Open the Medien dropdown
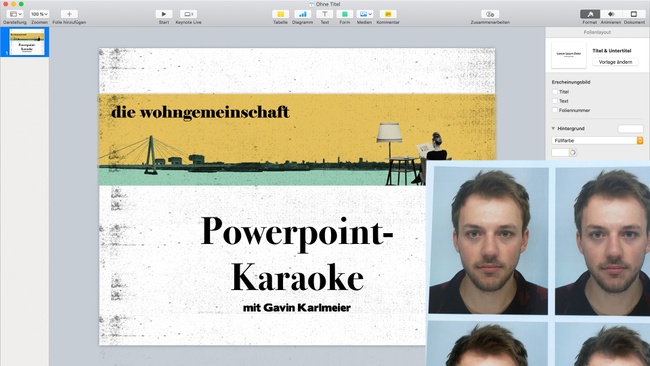650x366 pixels. [x=364, y=14]
